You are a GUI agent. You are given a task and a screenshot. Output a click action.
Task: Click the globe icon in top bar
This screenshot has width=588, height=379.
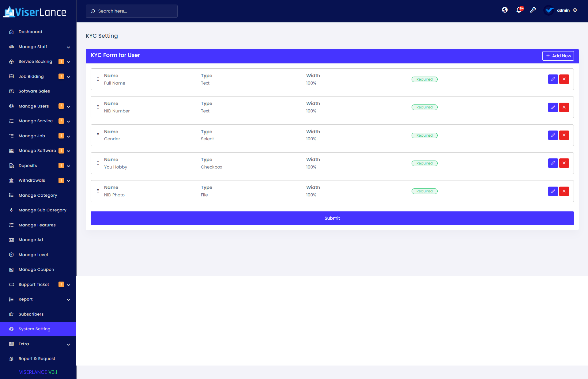click(x=505, y=10)
